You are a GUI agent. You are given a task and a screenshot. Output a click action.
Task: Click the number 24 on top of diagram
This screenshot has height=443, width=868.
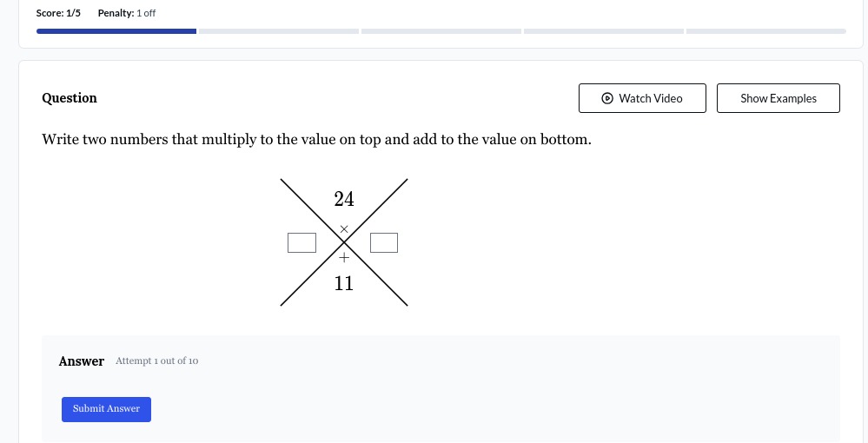point(344,199)
